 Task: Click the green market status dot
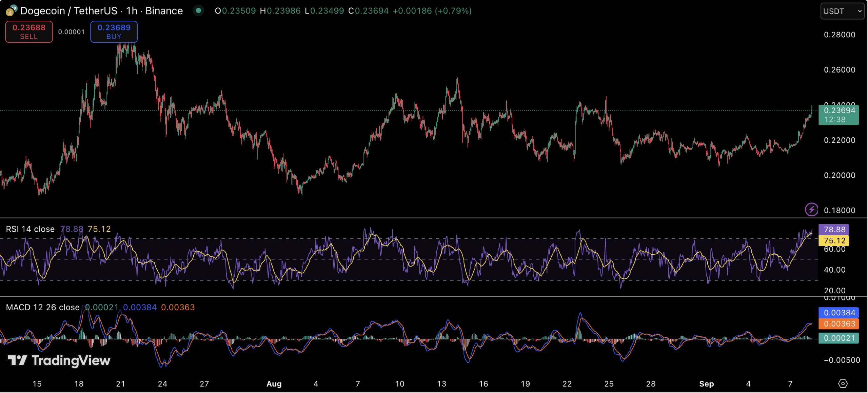(x=198, y=11)
